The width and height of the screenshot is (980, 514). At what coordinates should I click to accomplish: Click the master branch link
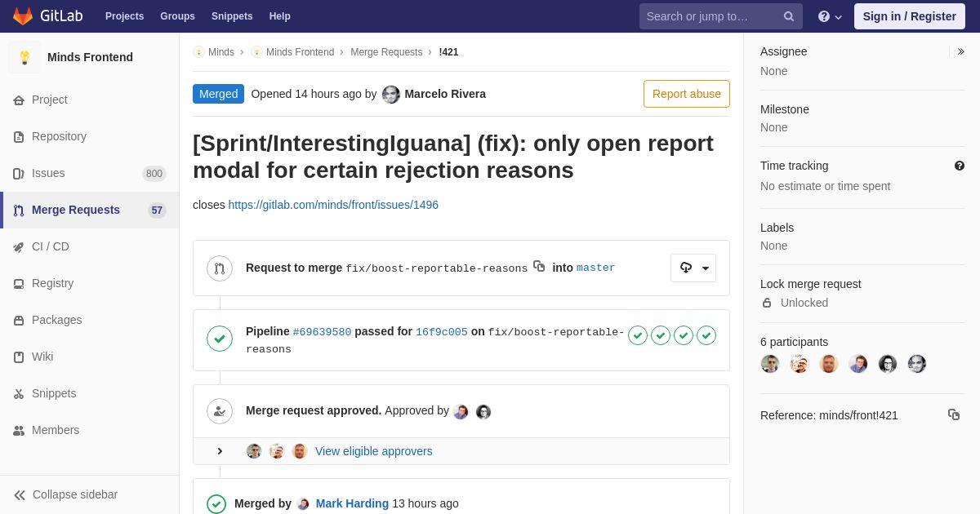596,268
